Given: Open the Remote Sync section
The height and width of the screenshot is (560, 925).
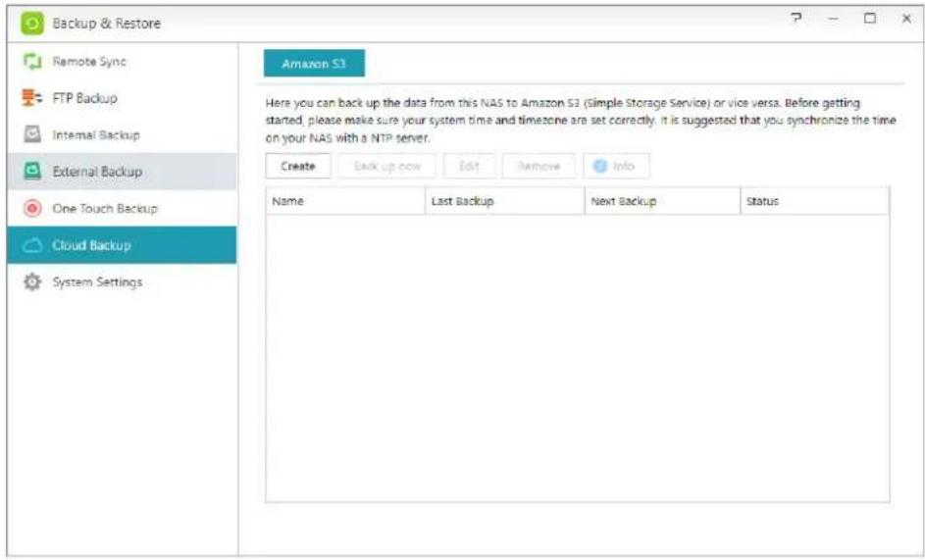Looking at the screenshot, I should pyautogui.click(x=122, y=62).
